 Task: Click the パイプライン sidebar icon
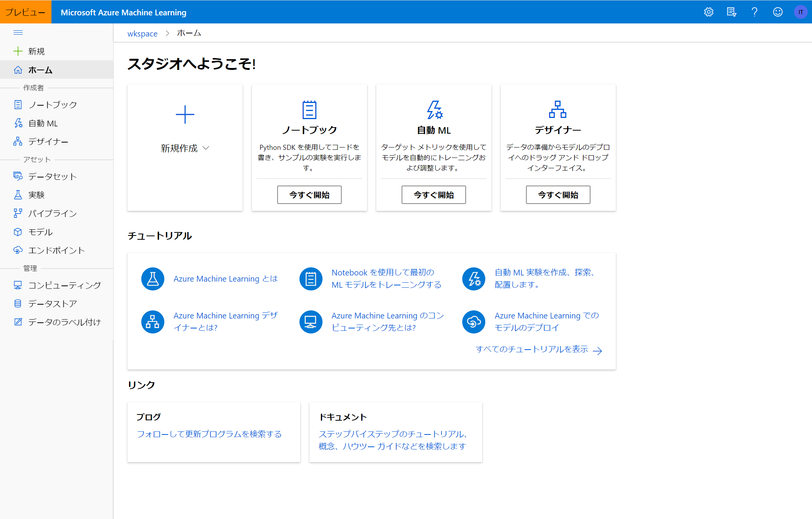coord(18,213)
